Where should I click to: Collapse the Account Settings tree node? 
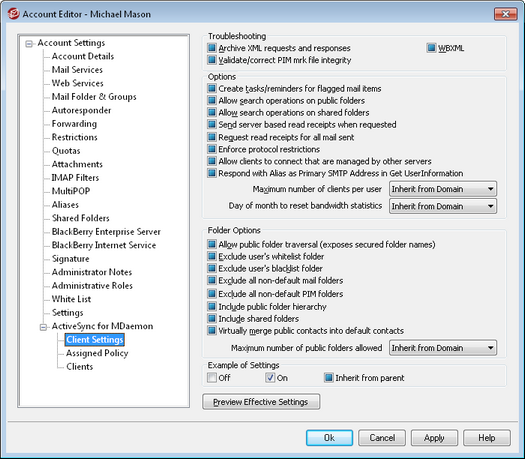29,44
